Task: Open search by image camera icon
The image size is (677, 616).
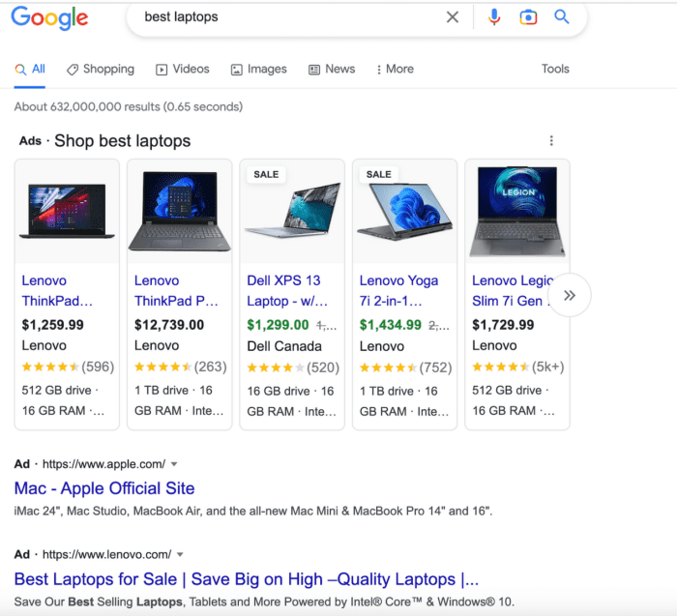Action: coord(528,17)
